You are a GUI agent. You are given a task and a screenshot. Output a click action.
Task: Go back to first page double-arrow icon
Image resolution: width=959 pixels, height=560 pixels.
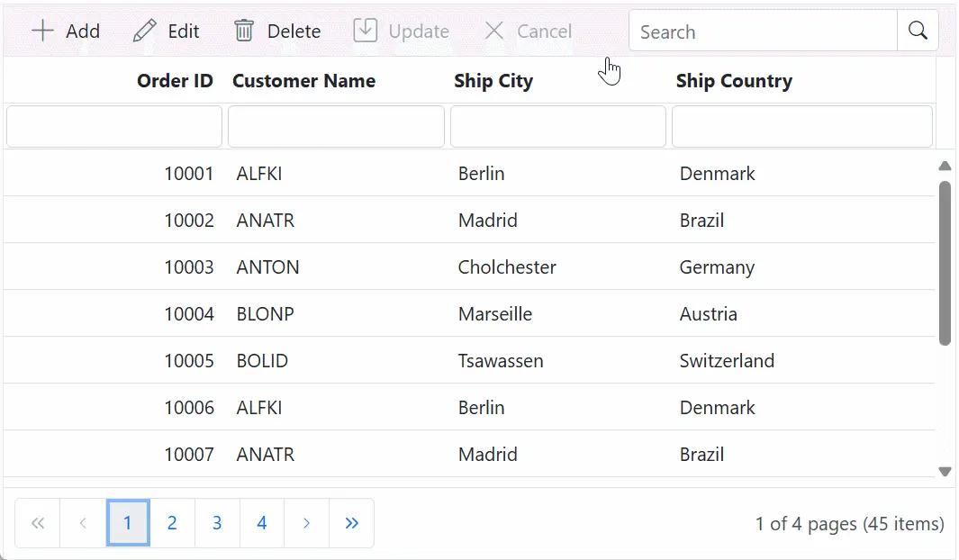[x=38, y=522]
